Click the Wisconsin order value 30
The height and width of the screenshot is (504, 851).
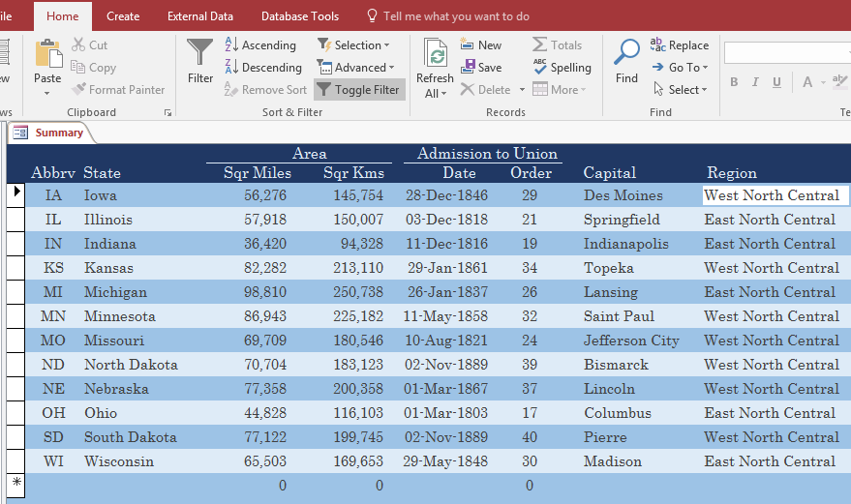(x=530, y=461)
